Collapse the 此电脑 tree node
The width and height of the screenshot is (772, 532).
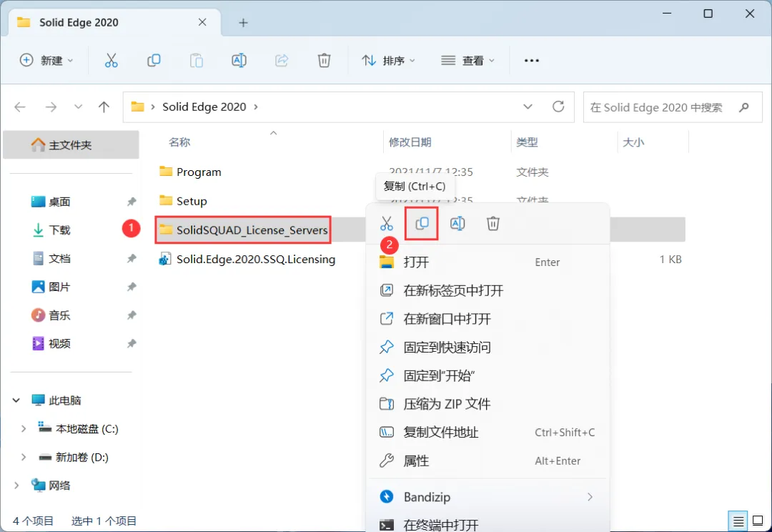[x=16, y=400]
